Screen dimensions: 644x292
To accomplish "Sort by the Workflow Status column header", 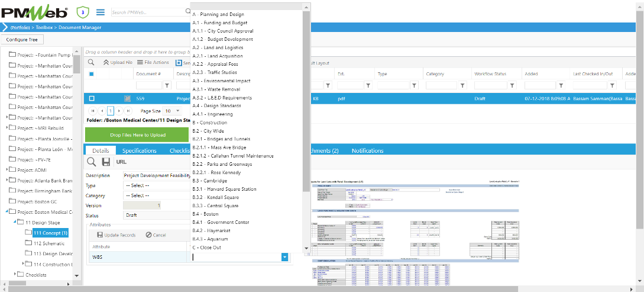I will pos(490,73).
